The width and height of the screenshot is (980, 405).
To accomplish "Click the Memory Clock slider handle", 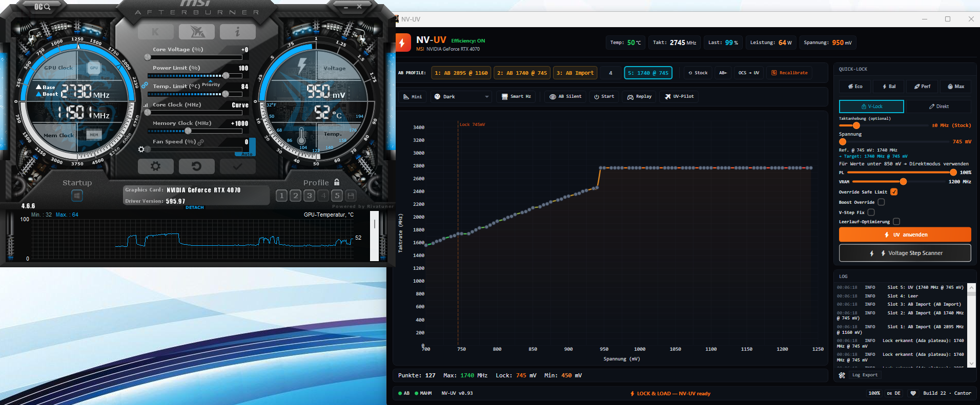I will pos(188,131).
